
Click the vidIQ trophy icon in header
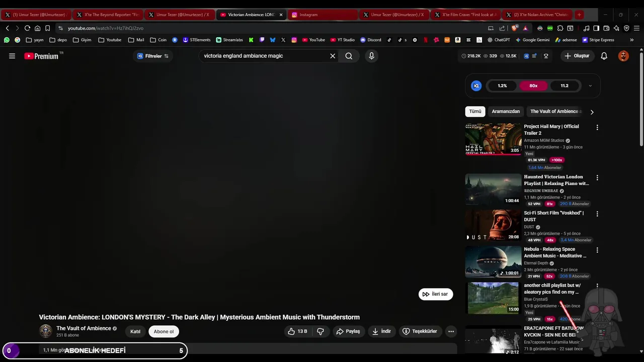click(x=546, y=56)
